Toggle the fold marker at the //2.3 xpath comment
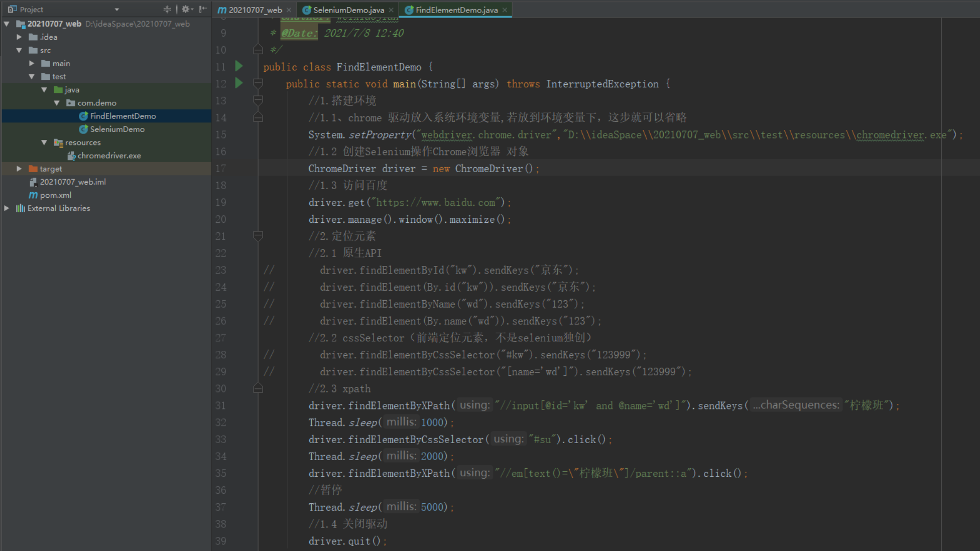Viewport: 980px width, 551px height. coord(258,388)
